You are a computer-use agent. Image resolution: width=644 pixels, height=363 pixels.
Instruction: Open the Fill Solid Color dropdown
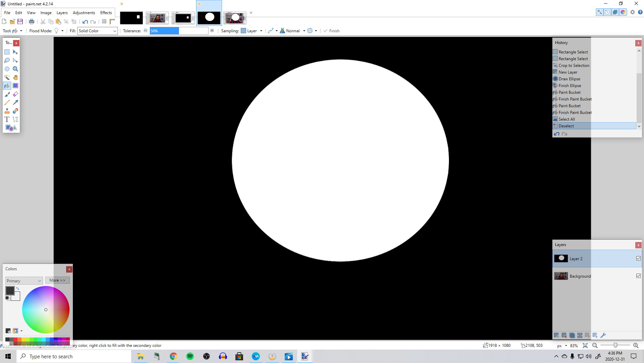pyautogui.click(x=97, y=31)
